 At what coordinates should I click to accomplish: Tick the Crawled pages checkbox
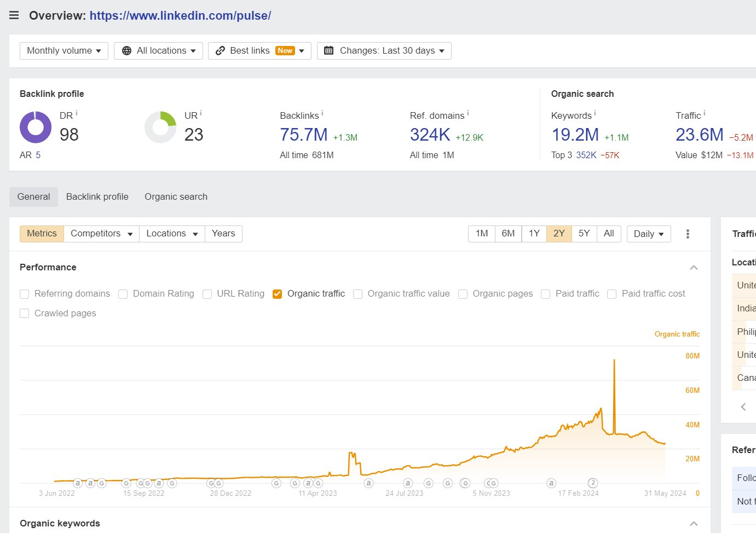tap(24, 314)
